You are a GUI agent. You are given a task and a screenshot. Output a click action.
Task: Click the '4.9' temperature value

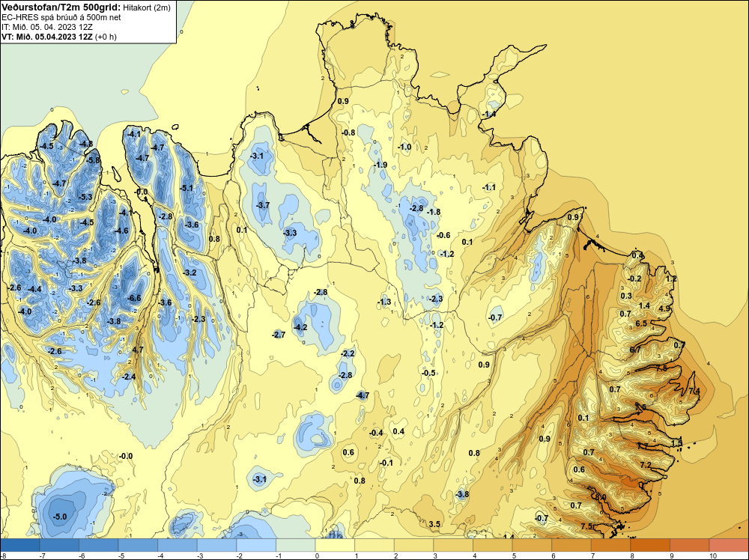pyautogui.click(x=664, y=308)
